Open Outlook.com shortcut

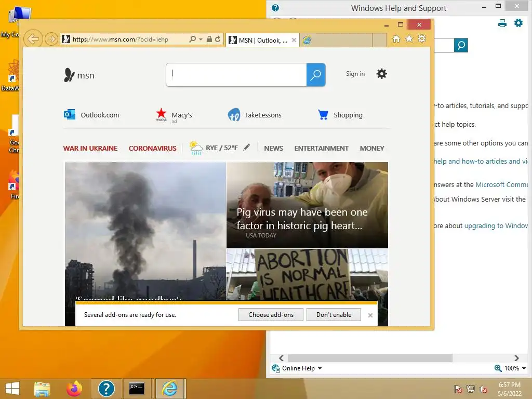91,115
